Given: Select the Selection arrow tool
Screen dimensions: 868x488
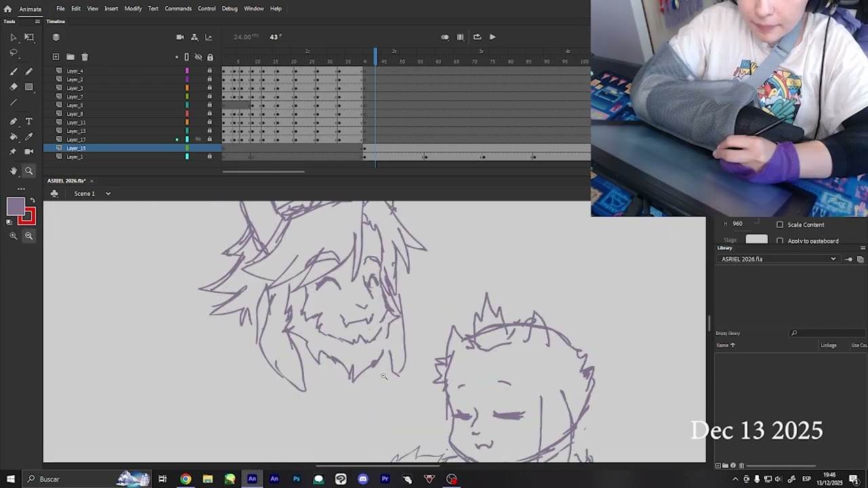Looking at the screenshot, I should pyautogui.click(x=14, y=37).
